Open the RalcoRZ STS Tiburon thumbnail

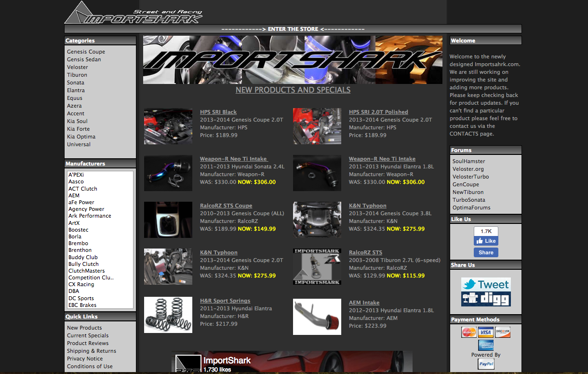click(317, 267)
